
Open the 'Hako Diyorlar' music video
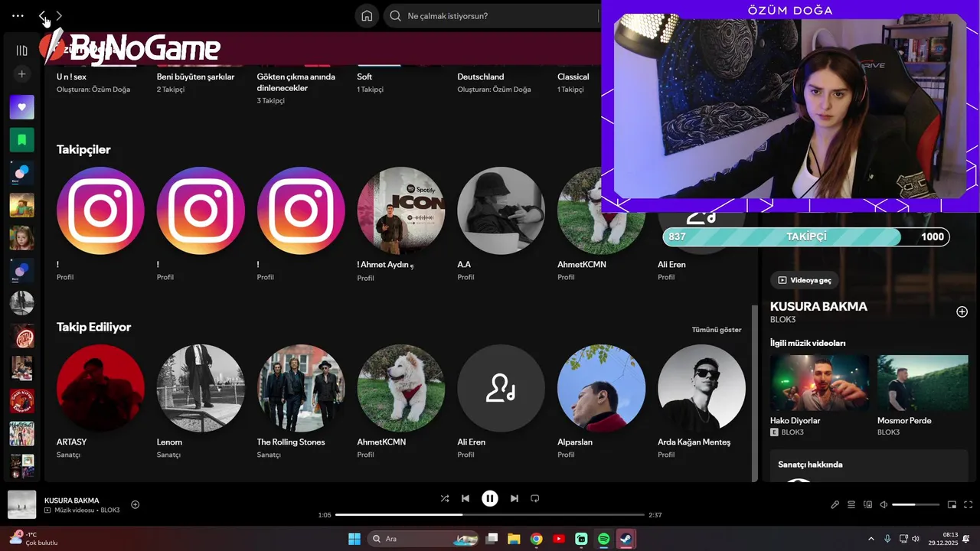(x=819, y=383)
